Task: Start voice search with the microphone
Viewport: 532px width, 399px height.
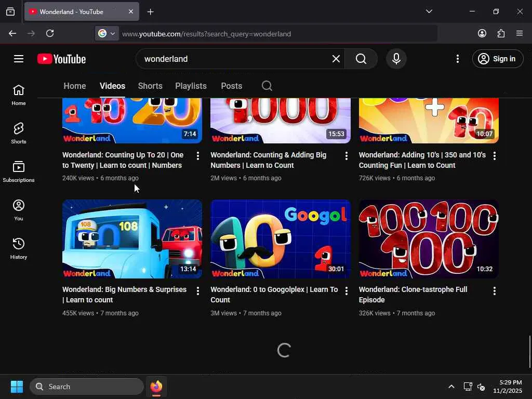Action: (396, 59)
